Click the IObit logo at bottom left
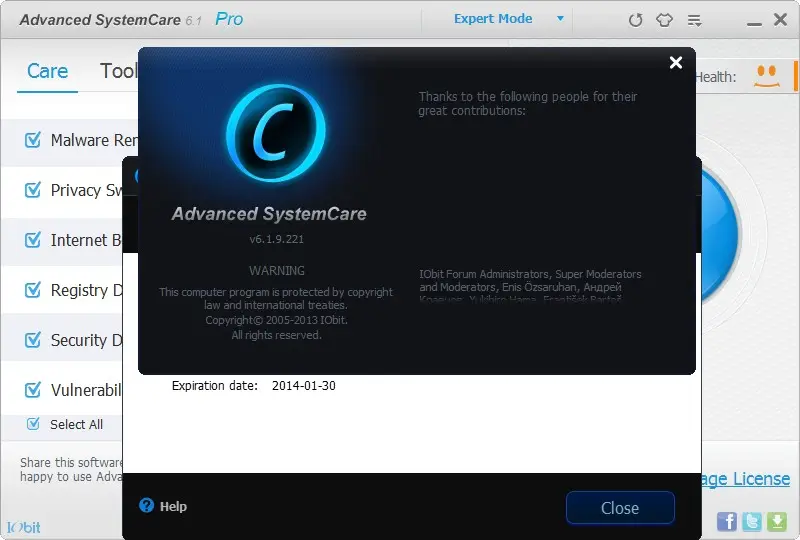Image resolution: width=800 pixels, height=540 pixels. (x=23, y=527)
